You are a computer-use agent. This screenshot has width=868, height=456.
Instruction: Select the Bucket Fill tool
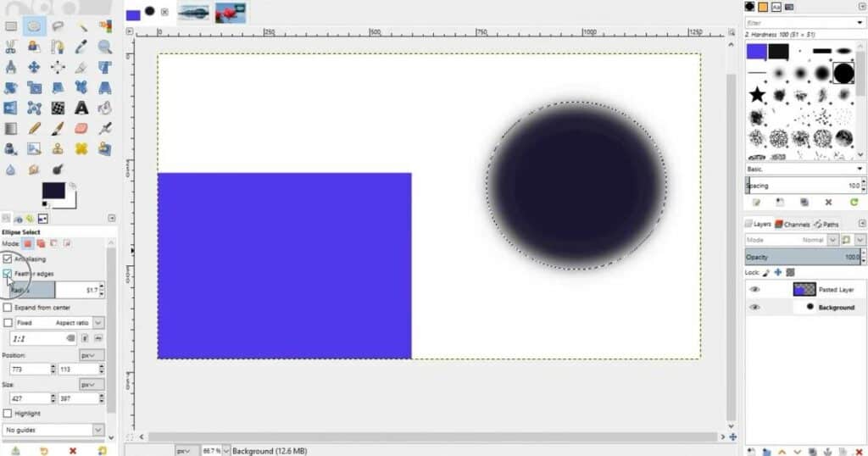pos(105,108)
